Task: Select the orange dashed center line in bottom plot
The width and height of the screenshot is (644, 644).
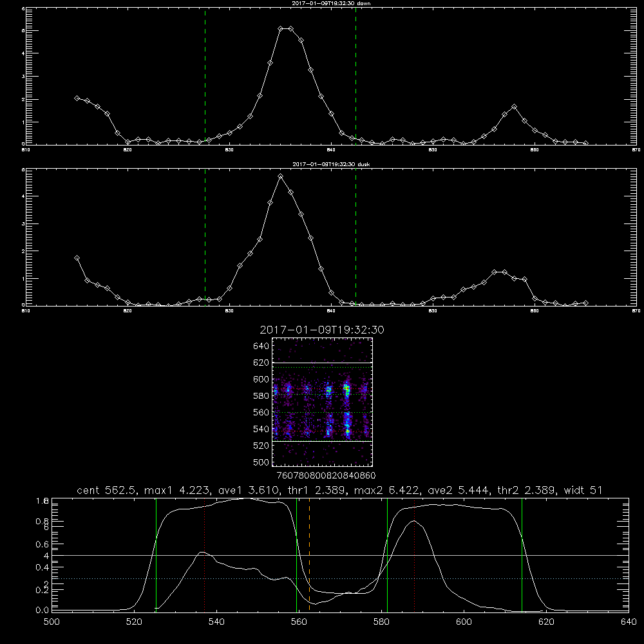Action: [x=309, y=555]
